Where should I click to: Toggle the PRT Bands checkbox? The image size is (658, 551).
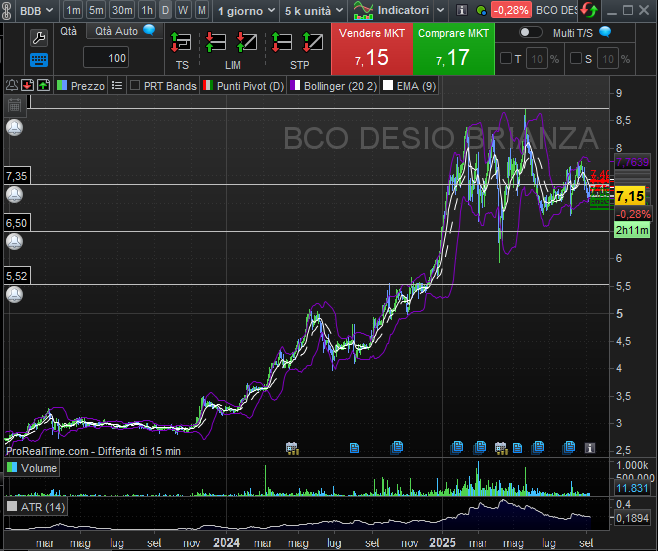[x=136, y=86]
